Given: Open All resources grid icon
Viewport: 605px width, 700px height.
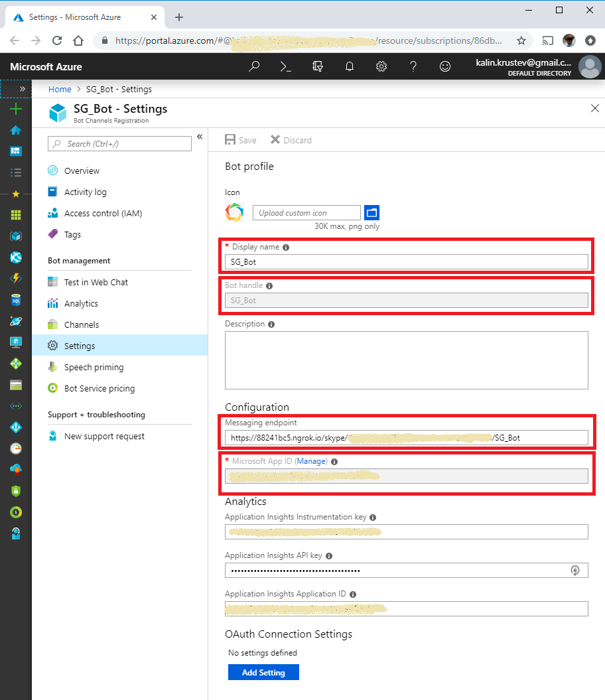Looking at the screenshot, I should tap(16, 215).
